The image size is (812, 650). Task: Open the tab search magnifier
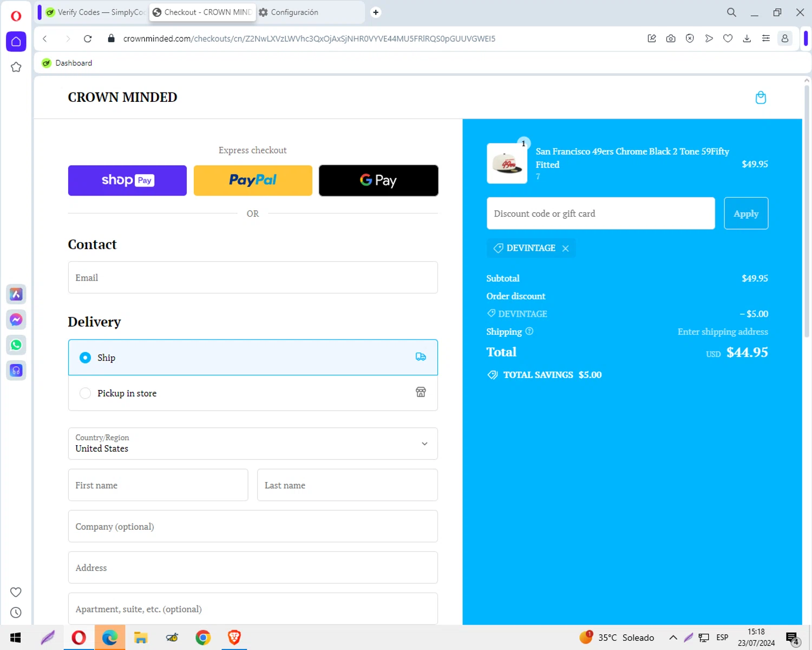click(731, 12)
